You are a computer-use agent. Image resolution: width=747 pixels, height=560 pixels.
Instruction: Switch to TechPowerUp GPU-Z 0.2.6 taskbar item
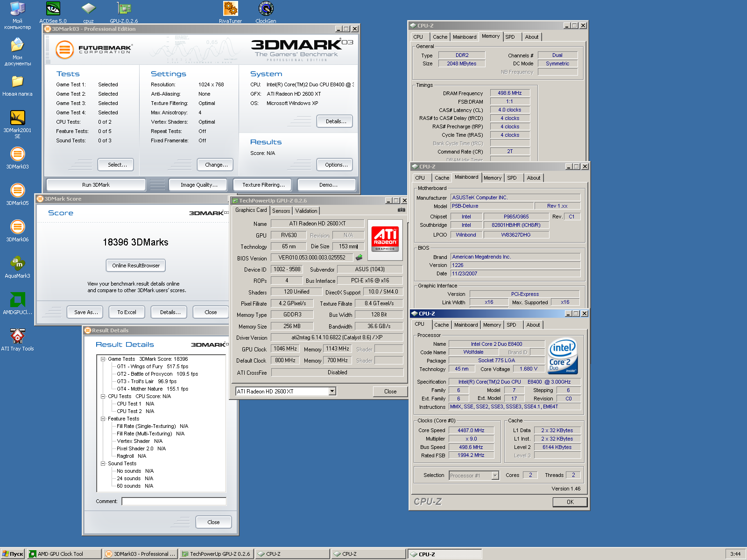216,554
